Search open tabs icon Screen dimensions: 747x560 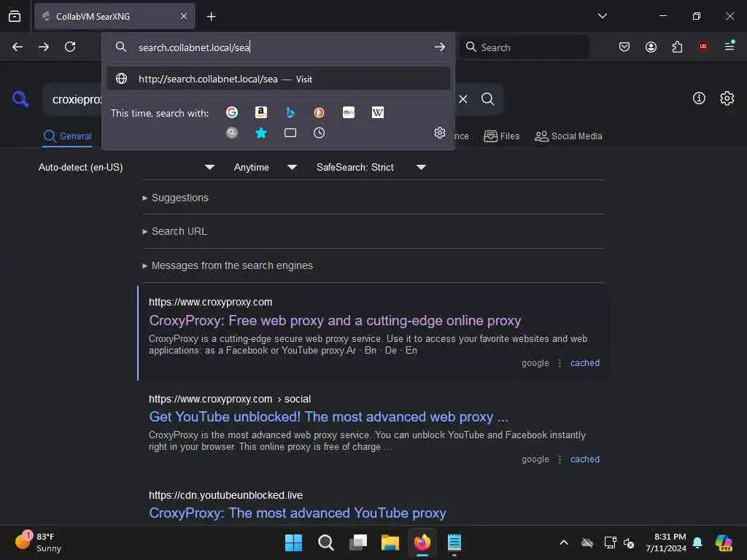click(290, 133)
